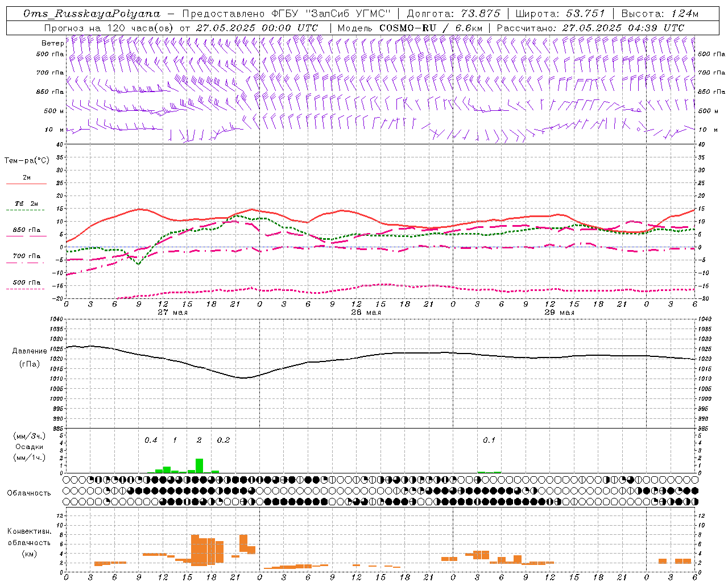Click the Осадки panel label

[29, 447]
